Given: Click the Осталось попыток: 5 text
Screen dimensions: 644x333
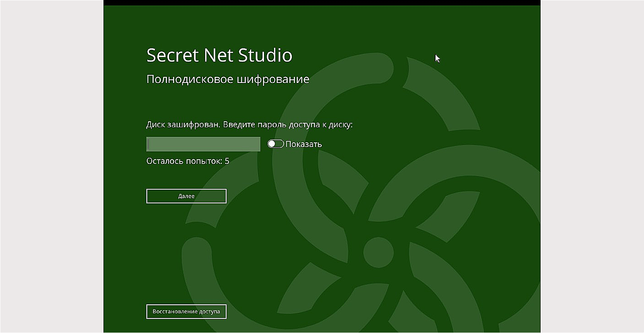Looking at the screenshot, I should pos(188,161).
